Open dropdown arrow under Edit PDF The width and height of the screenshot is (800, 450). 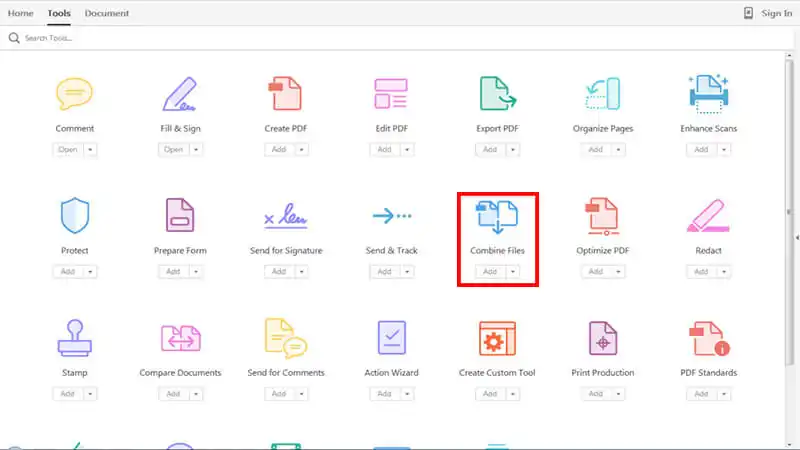tap(407, 149)
